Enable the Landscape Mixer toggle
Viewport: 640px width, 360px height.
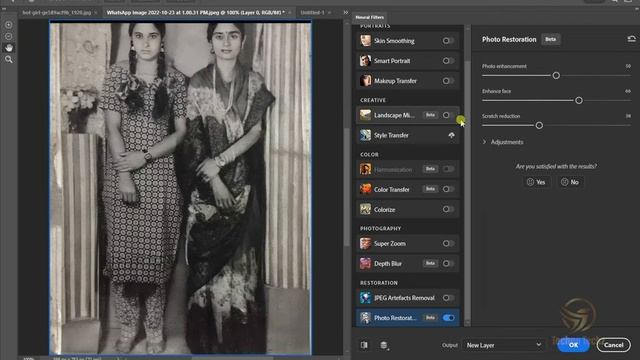(448, 115)
